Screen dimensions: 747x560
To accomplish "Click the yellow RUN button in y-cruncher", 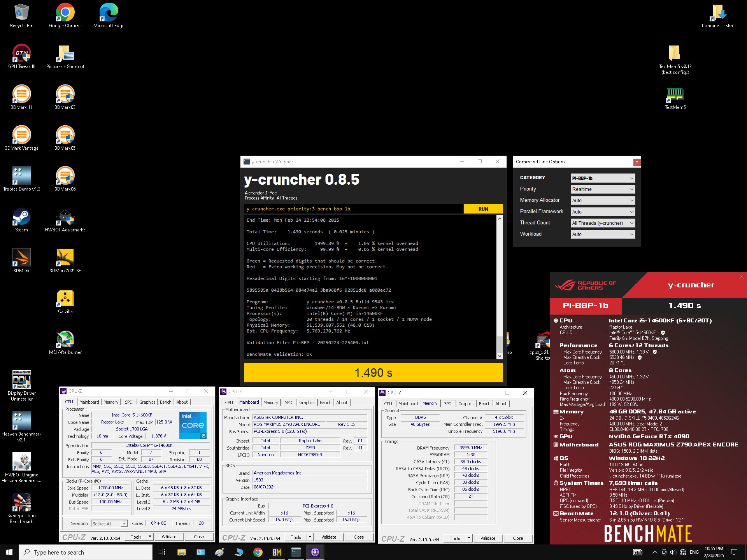I will click(483, 209).
